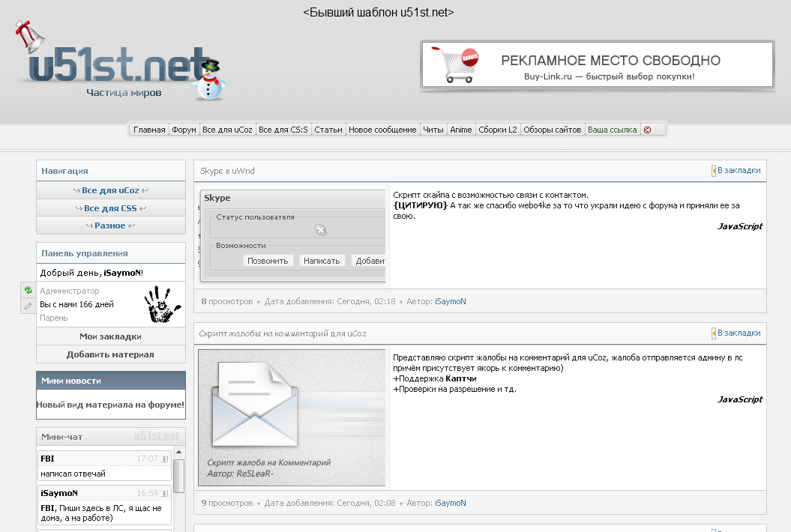Viewport: 791px width, 532px height.
Task: Click the shopping cart banner icon
Action: (x=451, y=64)
